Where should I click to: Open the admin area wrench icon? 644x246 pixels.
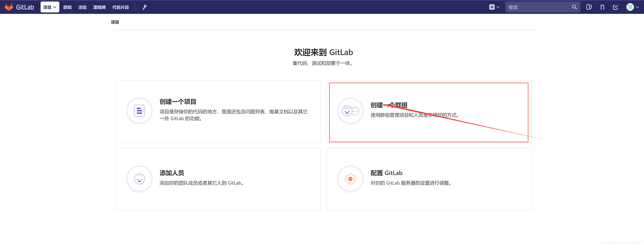145,7
